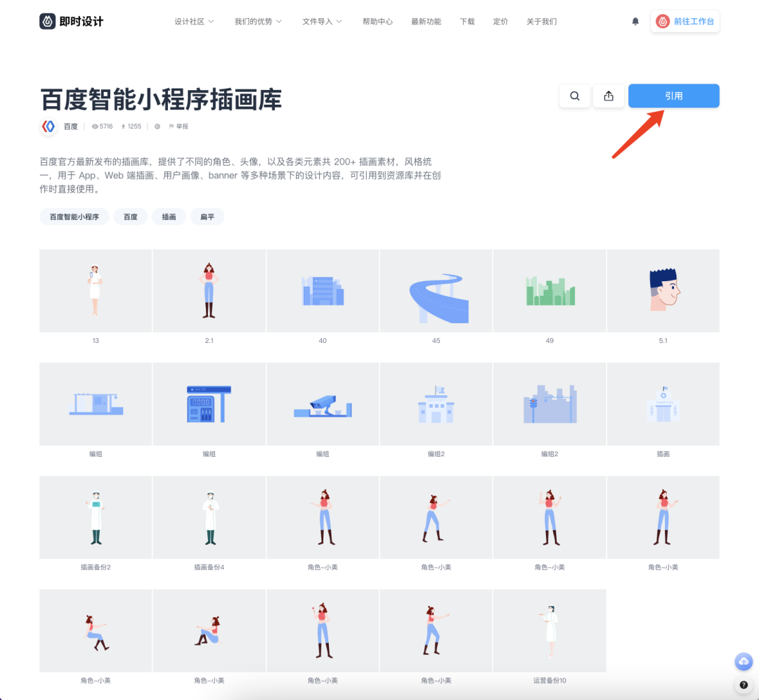759x700 pixels.
Task: Open 关于我们 in the navigation
Action: coord(542,21)
